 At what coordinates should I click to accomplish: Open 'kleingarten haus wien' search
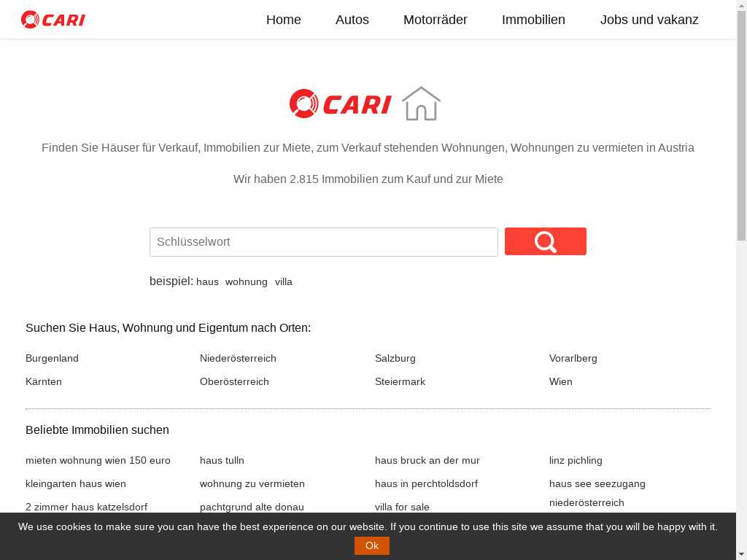76,484
